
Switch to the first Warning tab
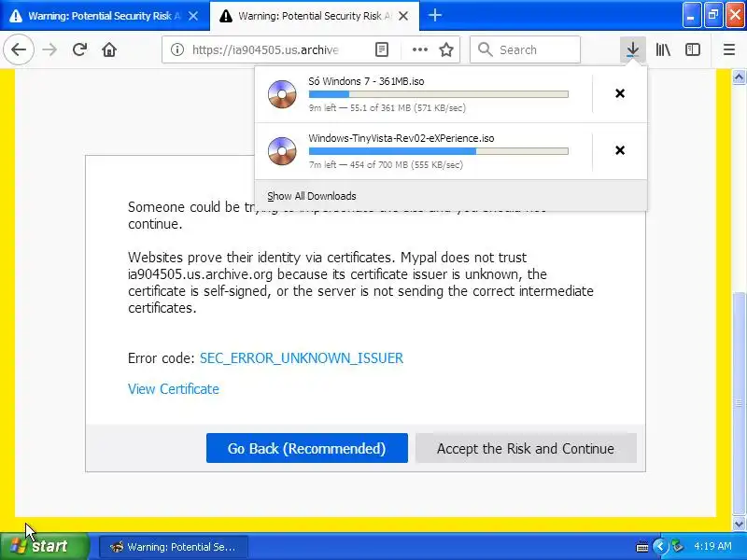(x=105, y=16)
